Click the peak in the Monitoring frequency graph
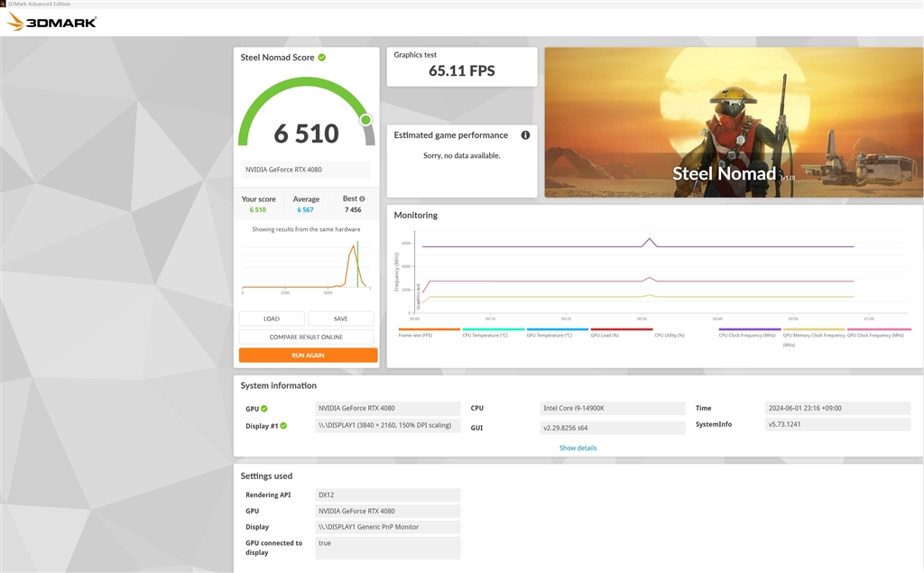This screenshot has height=573, width=924. (650, 239)
